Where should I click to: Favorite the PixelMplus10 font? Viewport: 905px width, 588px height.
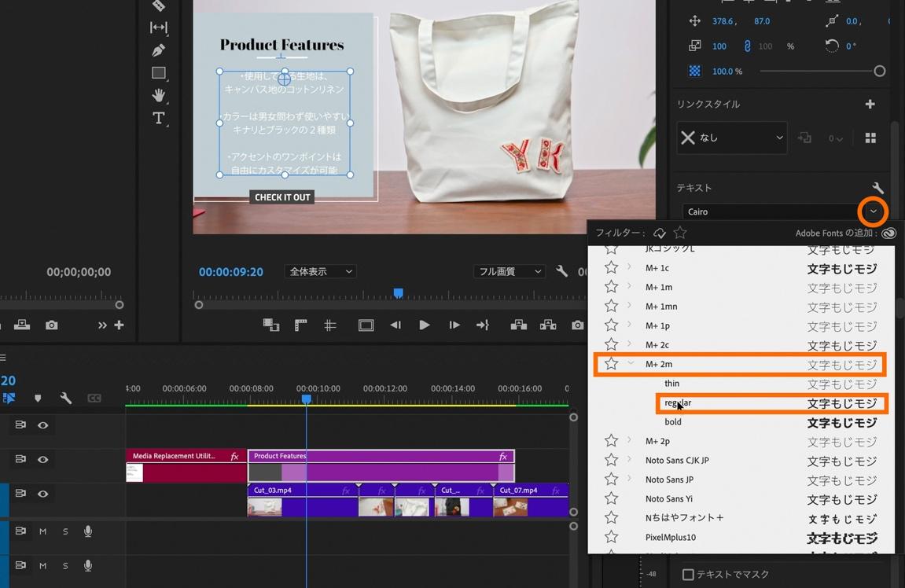click(611, 537)
